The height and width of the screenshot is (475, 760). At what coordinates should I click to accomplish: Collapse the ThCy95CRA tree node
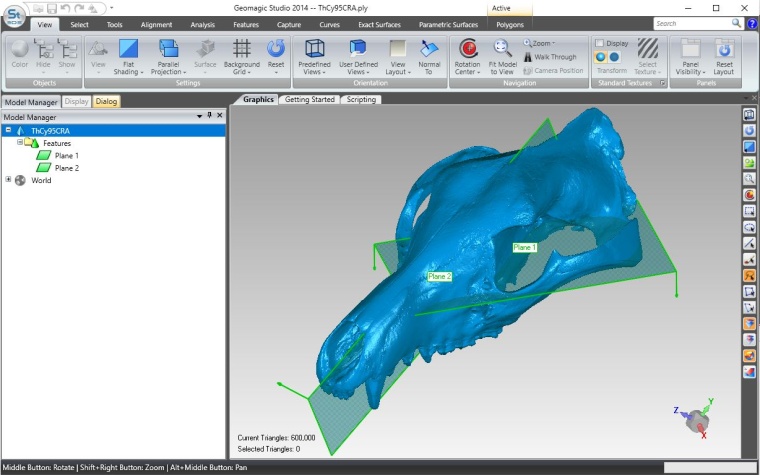click(8, 130)
